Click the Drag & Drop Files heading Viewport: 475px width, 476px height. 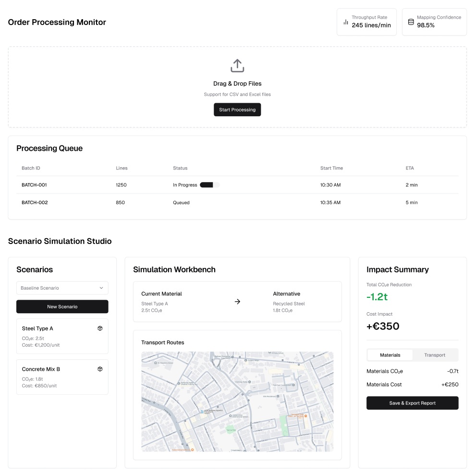tap(237, 84)
